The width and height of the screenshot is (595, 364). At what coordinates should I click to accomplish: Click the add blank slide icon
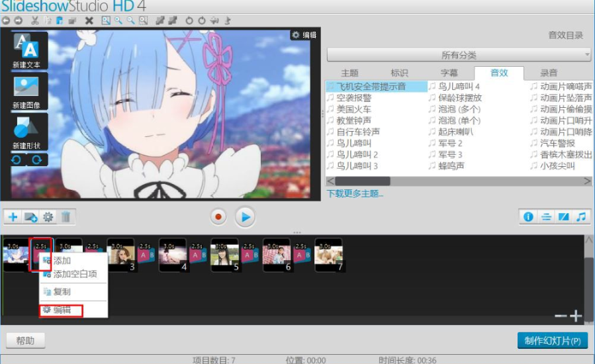click(30, 216)
